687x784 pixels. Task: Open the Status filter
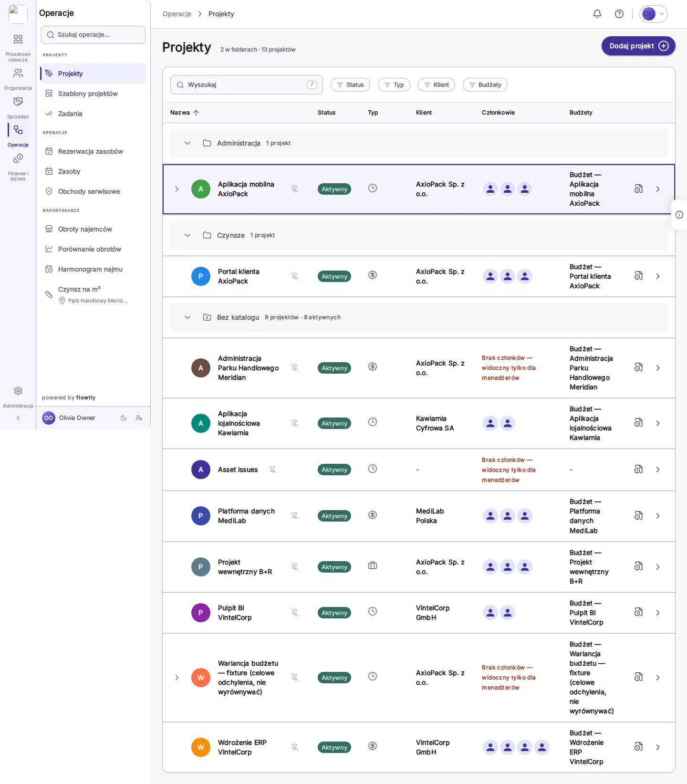[350, 85]
